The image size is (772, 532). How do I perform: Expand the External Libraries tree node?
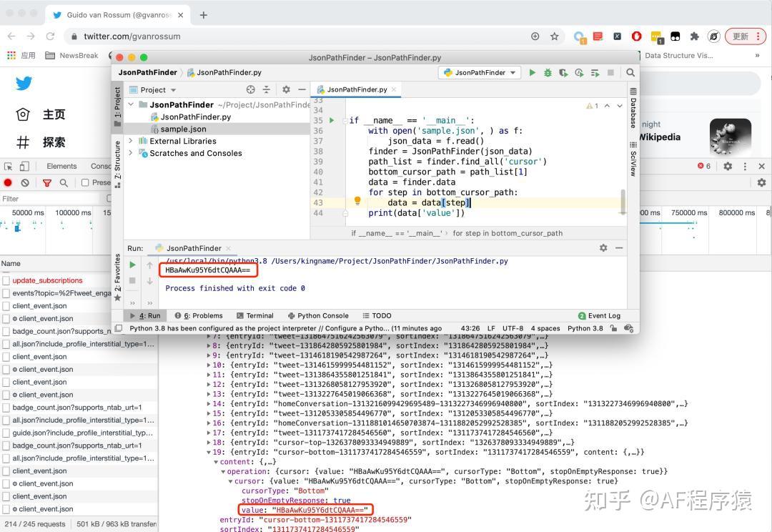[131, 141]
